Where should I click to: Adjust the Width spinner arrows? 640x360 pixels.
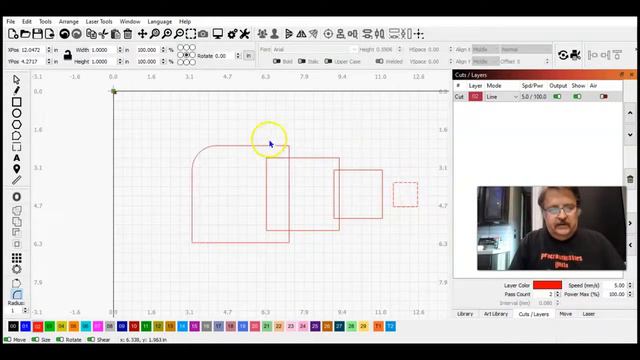[120, 50]
